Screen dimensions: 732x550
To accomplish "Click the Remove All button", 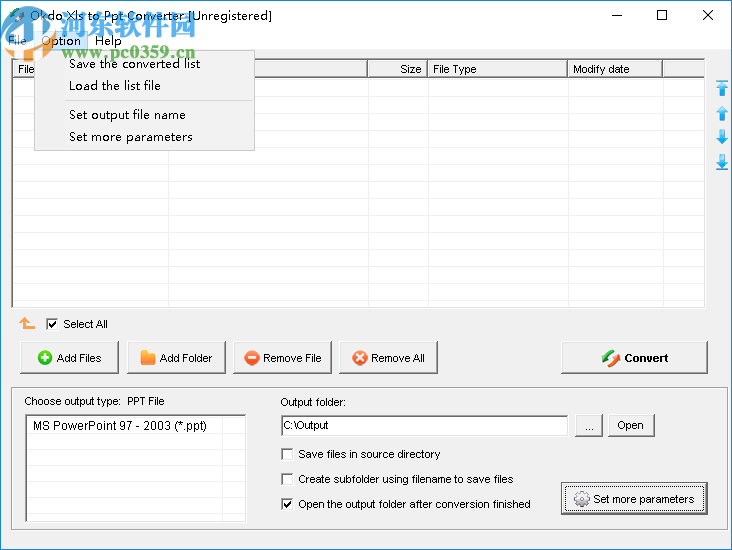I will click(388, 358).
